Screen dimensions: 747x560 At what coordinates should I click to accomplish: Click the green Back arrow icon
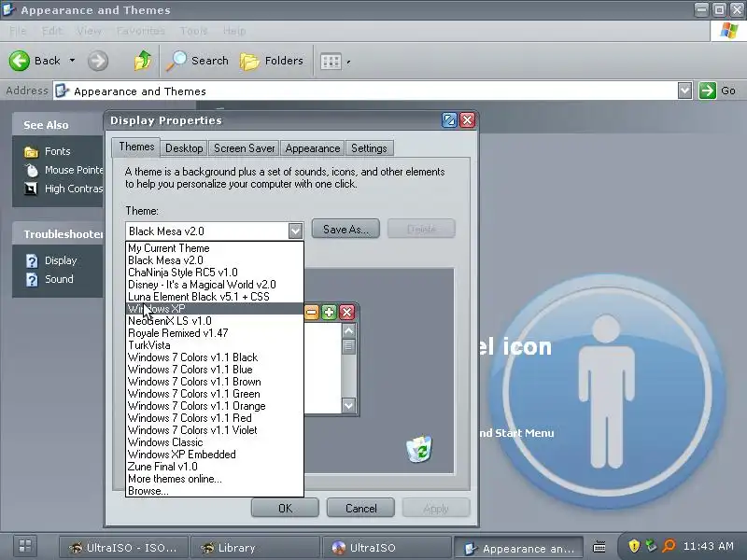(x=20, y=61)
